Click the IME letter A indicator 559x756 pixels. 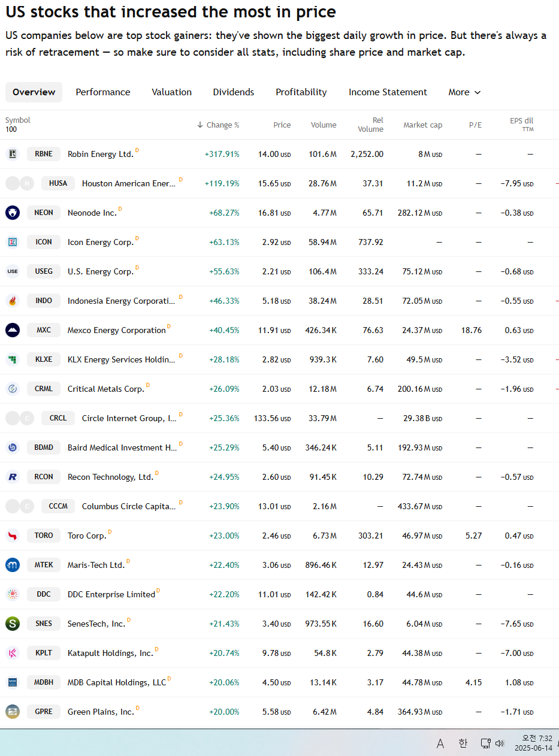(440, 743)
